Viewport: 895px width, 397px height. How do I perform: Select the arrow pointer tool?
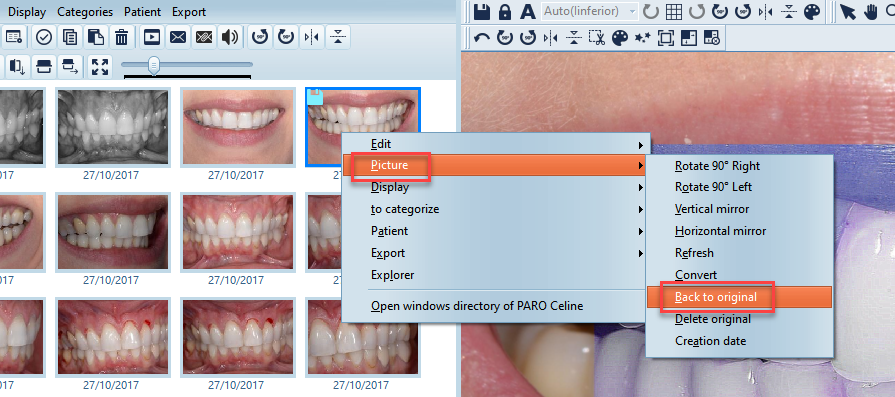click(848, 11)
